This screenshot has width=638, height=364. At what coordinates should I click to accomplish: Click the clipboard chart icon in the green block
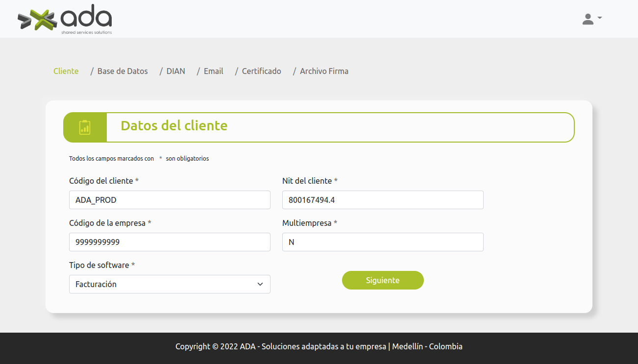85,127
